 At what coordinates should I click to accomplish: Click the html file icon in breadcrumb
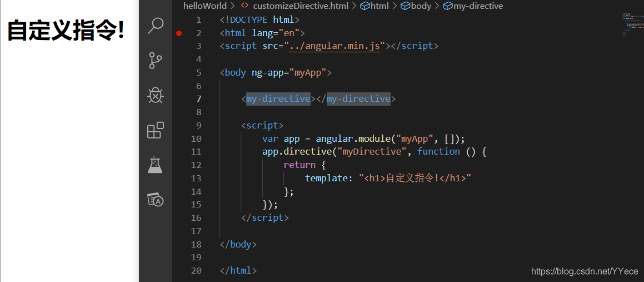coord(244,6)
